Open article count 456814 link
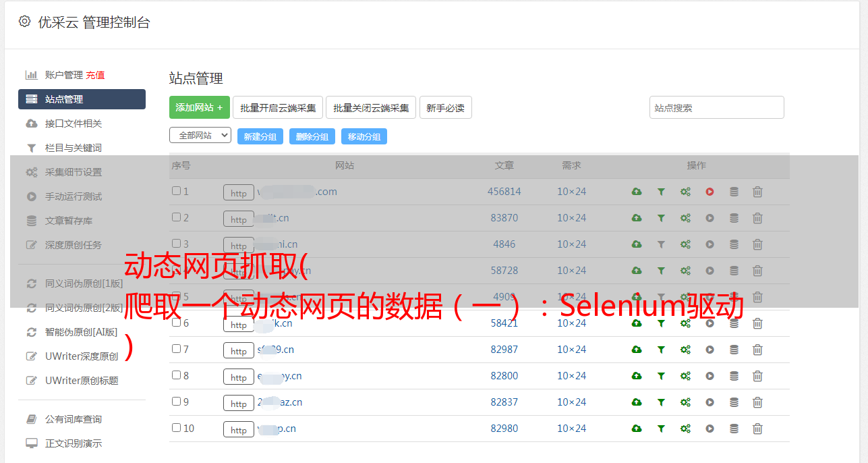 (504, 192)
